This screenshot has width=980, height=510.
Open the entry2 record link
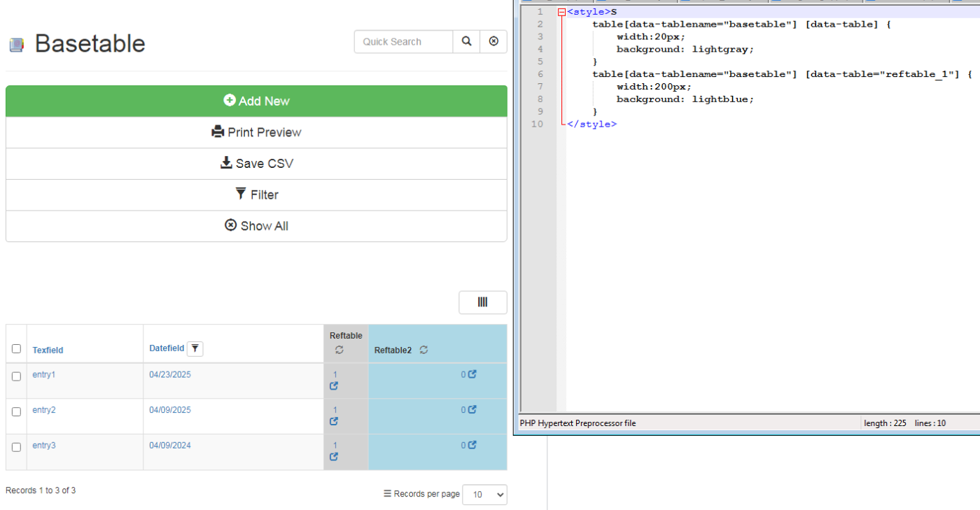tap(43, 410)
